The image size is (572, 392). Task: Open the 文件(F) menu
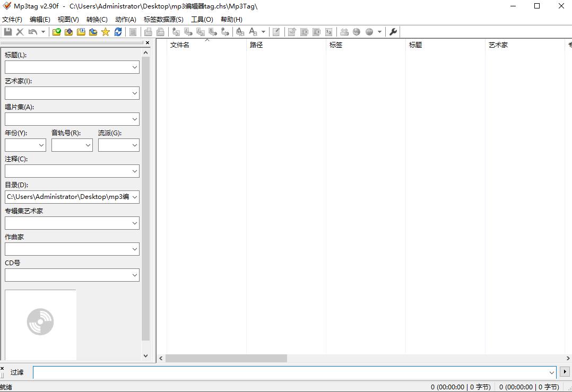point(12,19)
